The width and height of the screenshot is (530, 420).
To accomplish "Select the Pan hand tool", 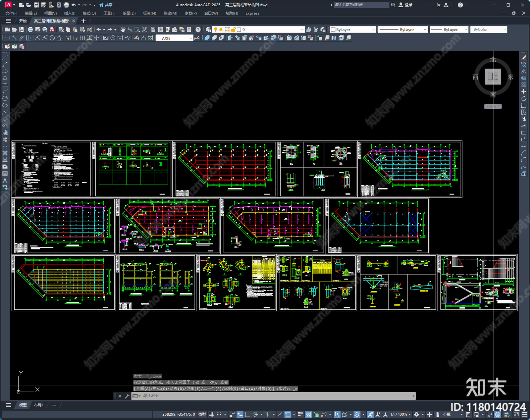I will [x=123, y=29].
